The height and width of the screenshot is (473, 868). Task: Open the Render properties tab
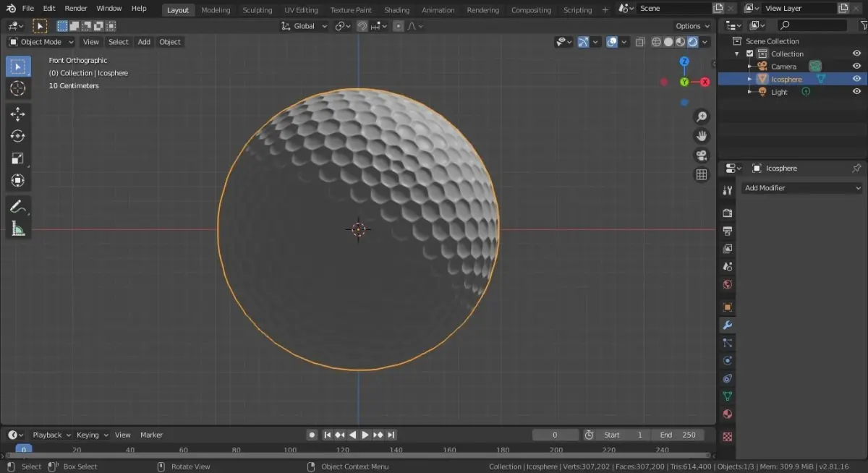coord(728,213)
